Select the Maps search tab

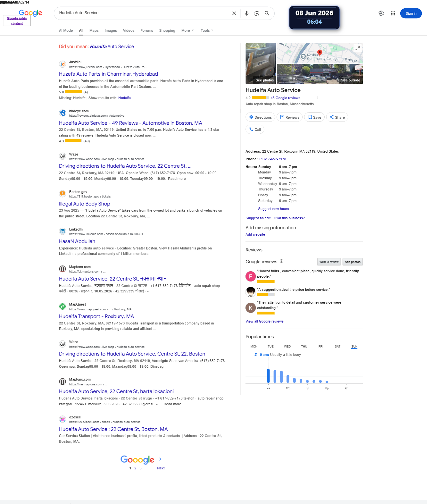click(x=94, y=30)
